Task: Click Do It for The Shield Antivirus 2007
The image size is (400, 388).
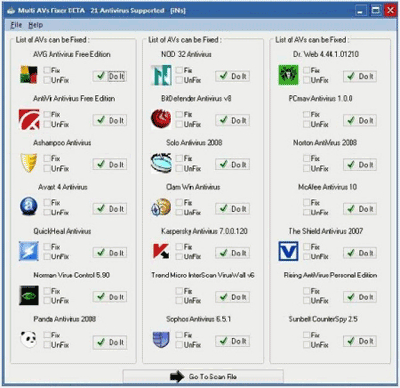Action: point(360,253)
